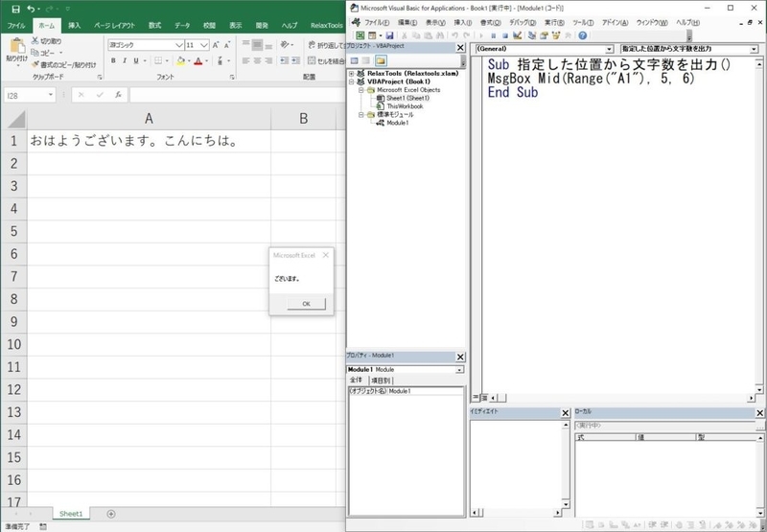Open the VBA デバッグ(D) menu
This screenshot has width=767, height=532.
tap(522, 22)
